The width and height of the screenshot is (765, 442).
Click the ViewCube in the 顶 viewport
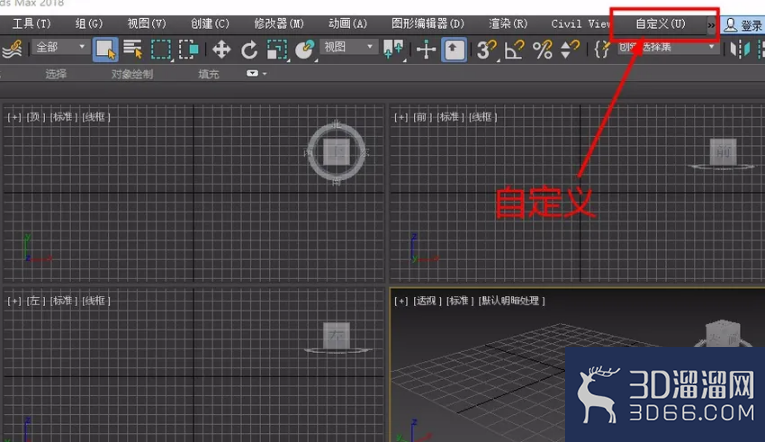tap(337, 152)
